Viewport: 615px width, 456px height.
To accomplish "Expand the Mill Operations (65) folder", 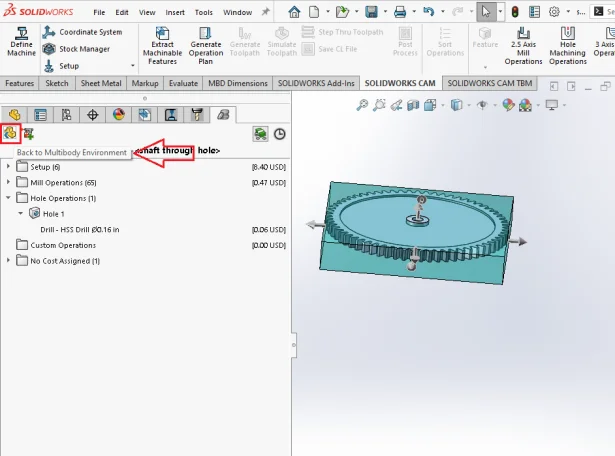I will (9, 182).
